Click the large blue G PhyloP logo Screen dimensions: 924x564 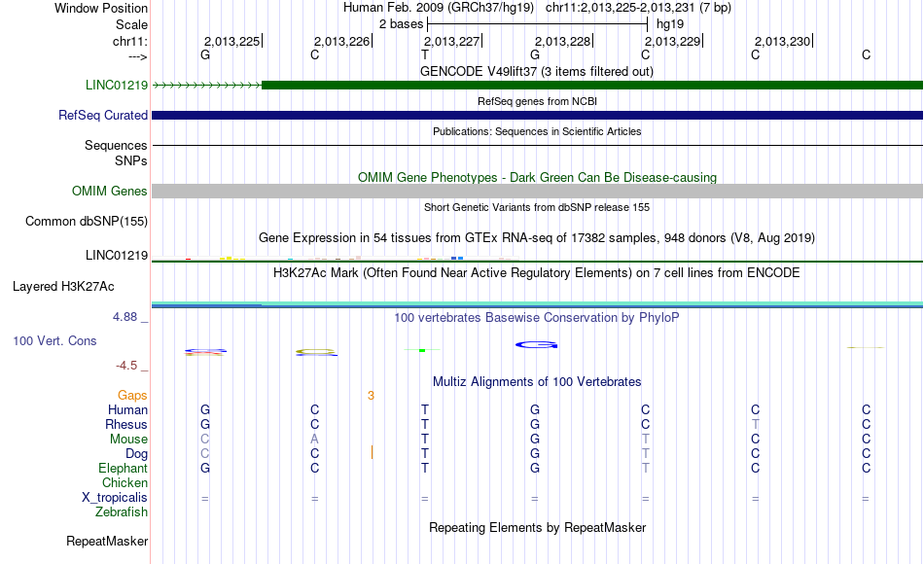pos(536,345)
